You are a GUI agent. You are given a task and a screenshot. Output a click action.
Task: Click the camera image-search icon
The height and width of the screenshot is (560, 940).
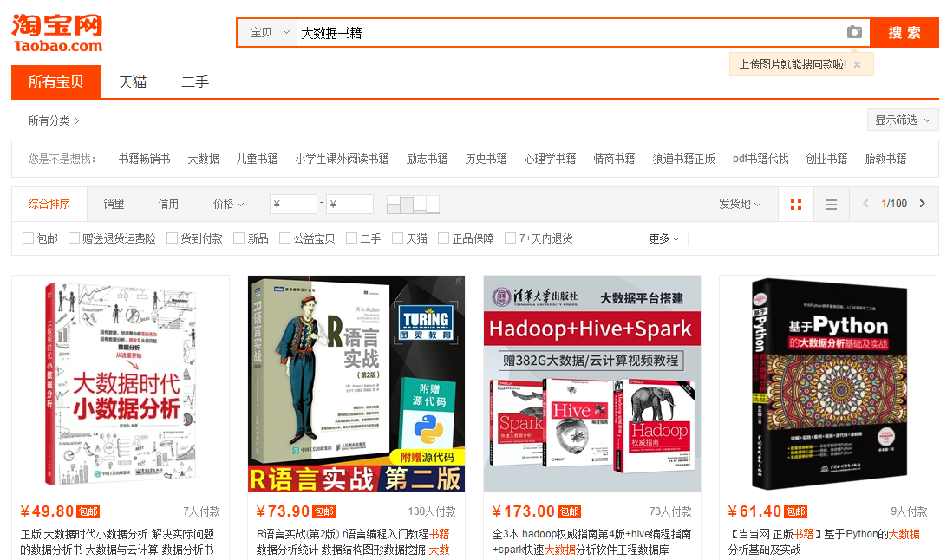854,32
